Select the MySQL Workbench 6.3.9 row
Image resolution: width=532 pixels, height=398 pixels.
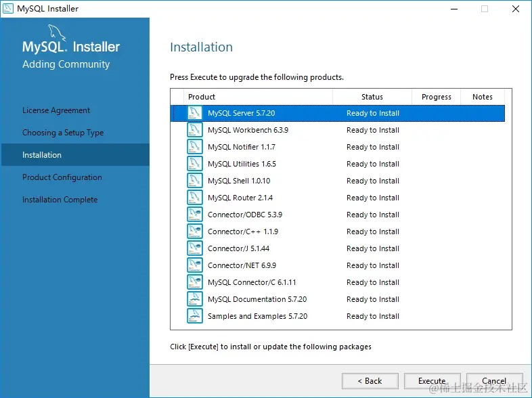338,130
